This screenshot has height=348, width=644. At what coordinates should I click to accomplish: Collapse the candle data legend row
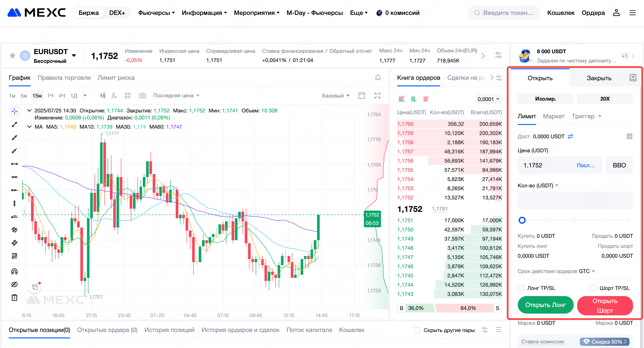(29, 110)
